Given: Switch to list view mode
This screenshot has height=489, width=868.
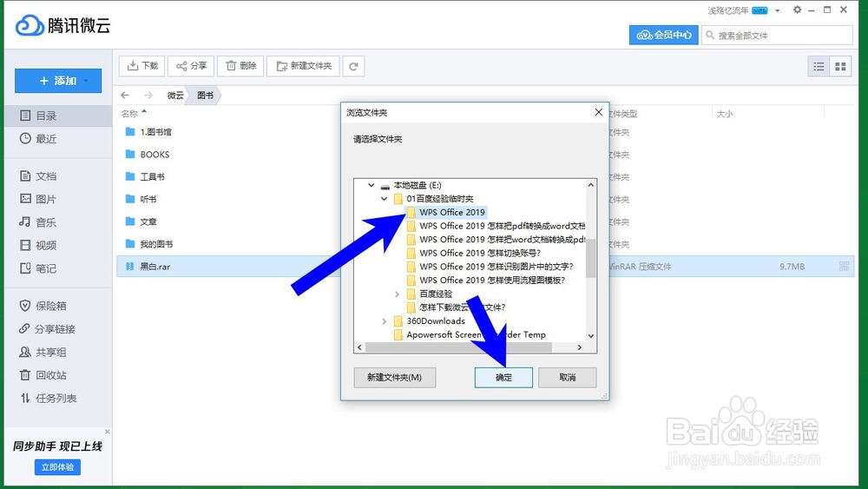Looking at the screenshot, I should click(x=819, y=67).
